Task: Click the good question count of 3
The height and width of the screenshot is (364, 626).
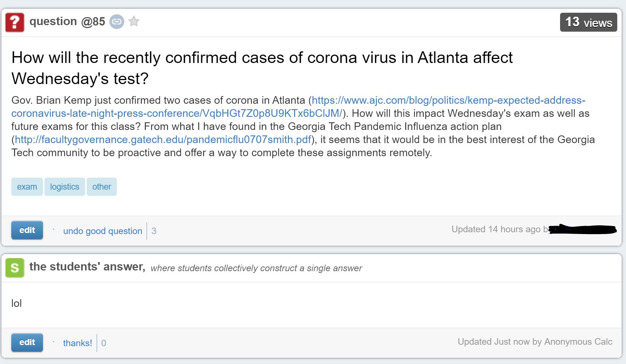Action: pos(154,231)
